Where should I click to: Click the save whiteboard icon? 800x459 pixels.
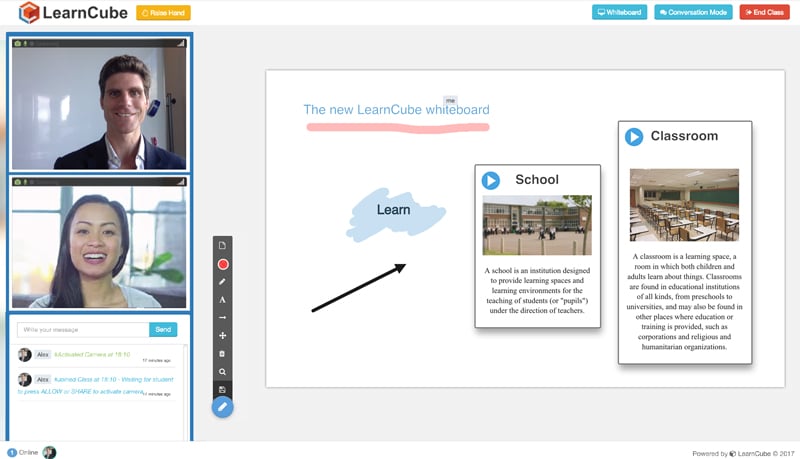222,390
